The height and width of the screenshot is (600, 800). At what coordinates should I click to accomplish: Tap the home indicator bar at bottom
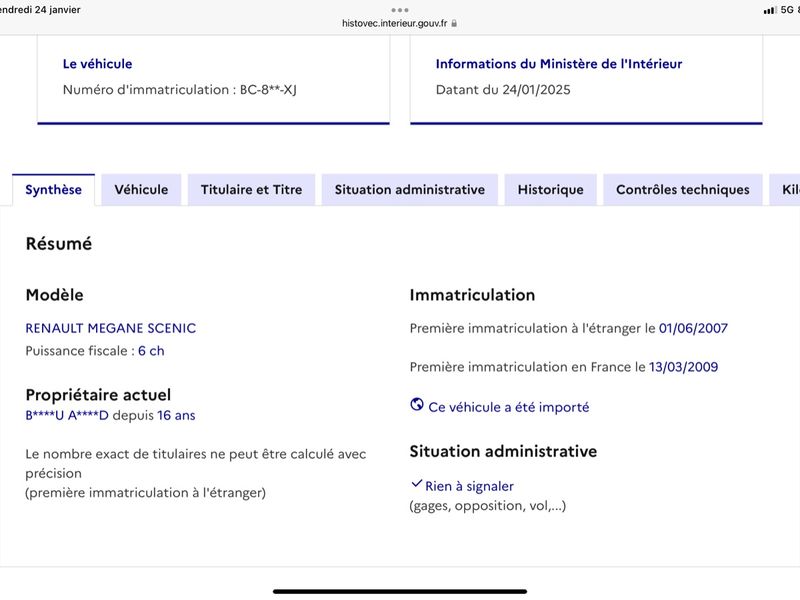[x=400, y=591]
